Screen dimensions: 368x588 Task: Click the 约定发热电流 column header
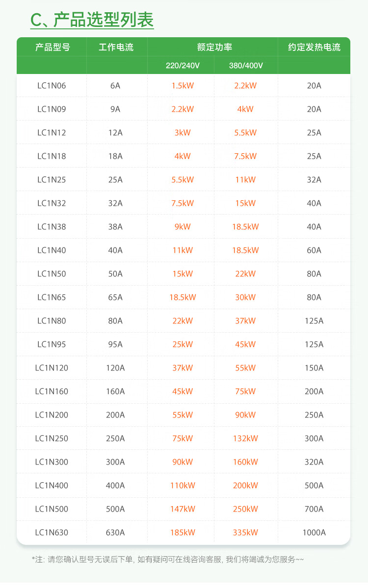click(x=314, y=48)
